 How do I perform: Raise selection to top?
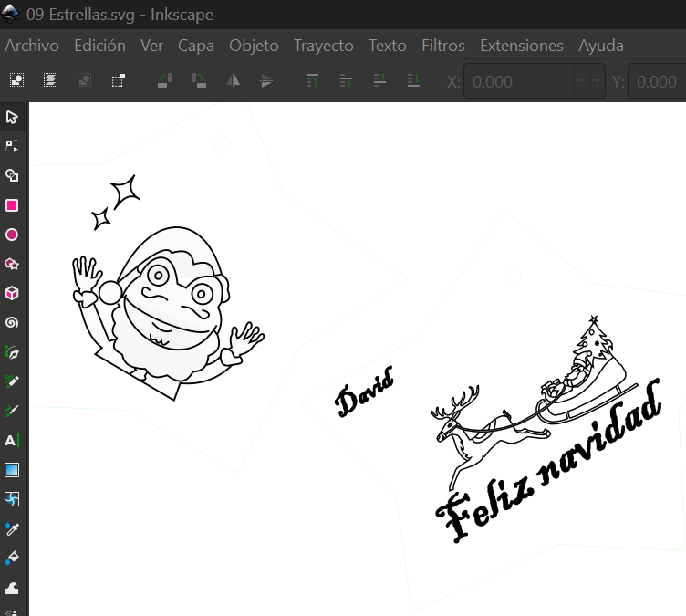(x=312, y=80)
